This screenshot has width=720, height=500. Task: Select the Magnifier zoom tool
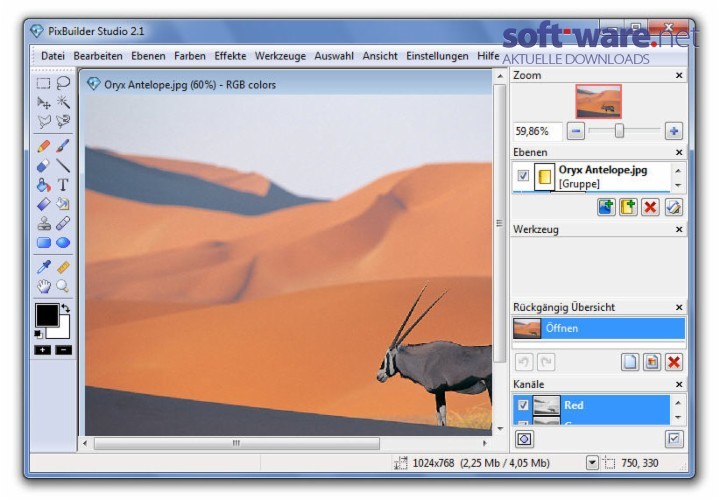(x=63, y=287)
